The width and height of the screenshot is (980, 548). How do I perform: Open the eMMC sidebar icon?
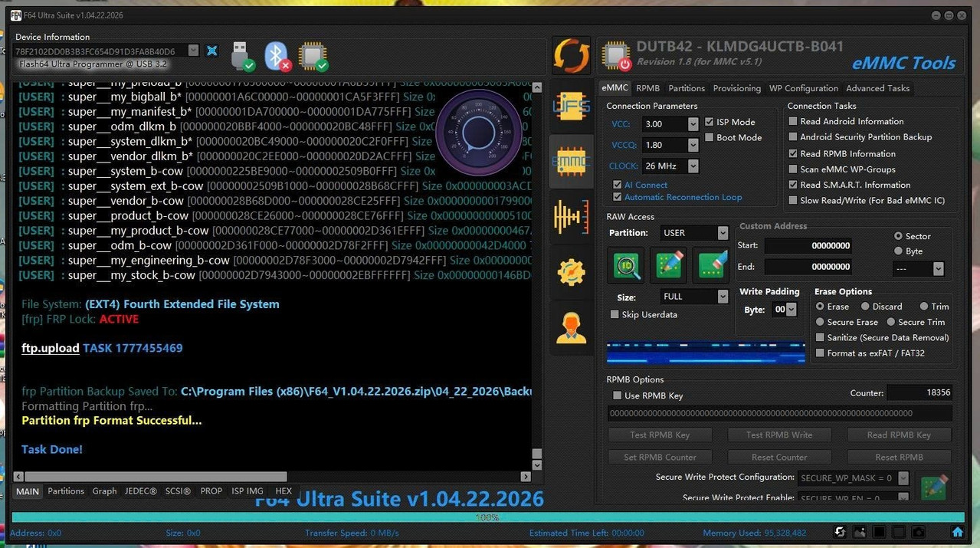(571, 161)
